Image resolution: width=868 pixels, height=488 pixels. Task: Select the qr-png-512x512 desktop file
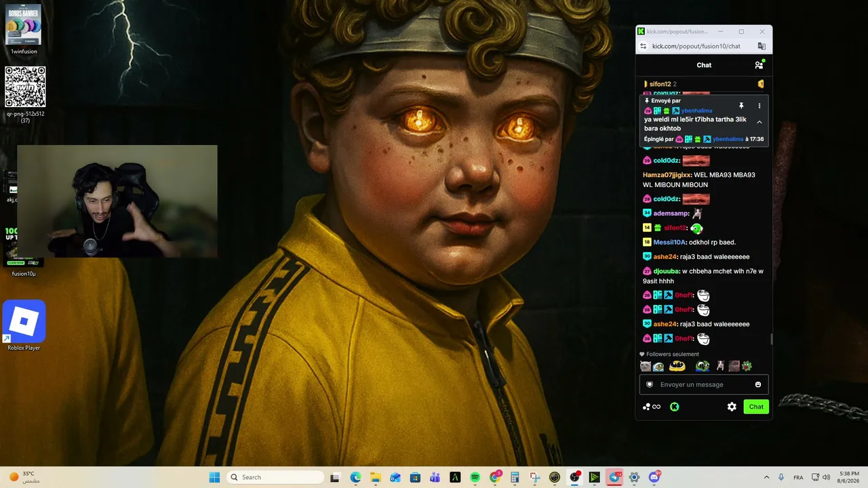pyautogui.click(x=25, y=94)
